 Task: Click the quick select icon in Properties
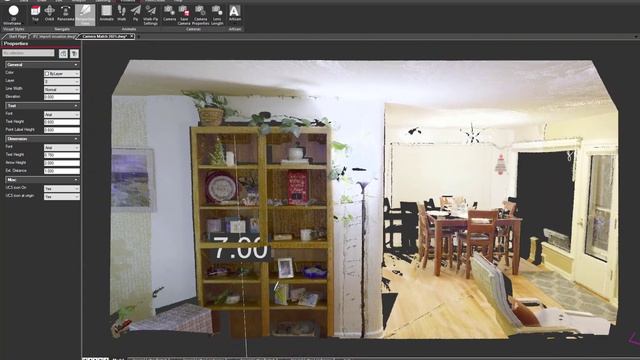[63, 53]
